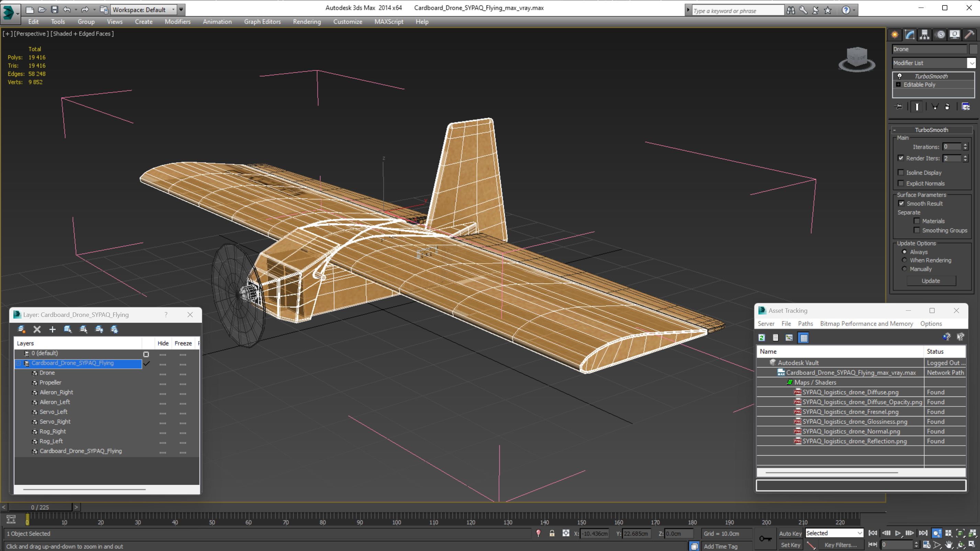Image resolution: width=980 pixels, height=551 pixels.
Task: Click Table View icon in Asset Tracking
Action: click(803, 338)
